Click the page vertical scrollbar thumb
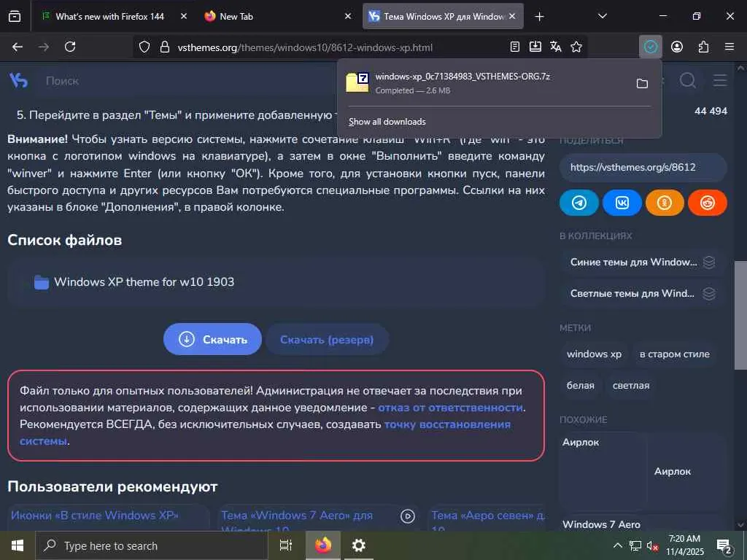 coord(740,315)
